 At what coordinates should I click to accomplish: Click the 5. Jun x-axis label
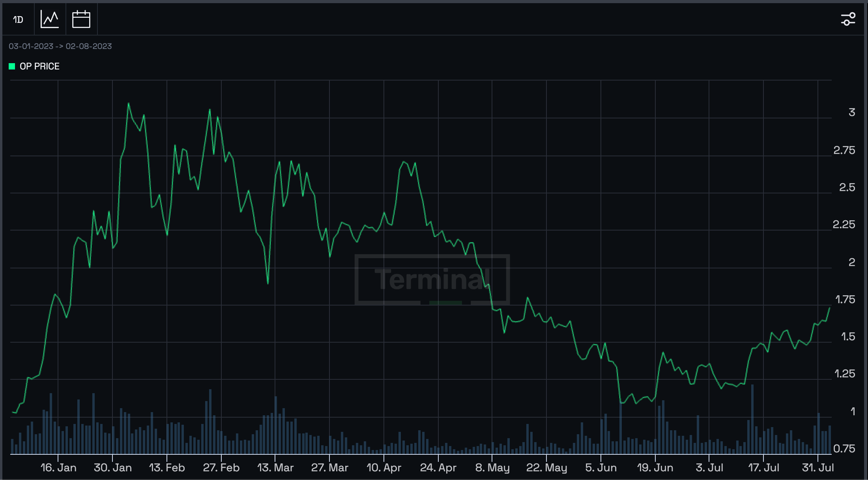(x=601, y=468)
